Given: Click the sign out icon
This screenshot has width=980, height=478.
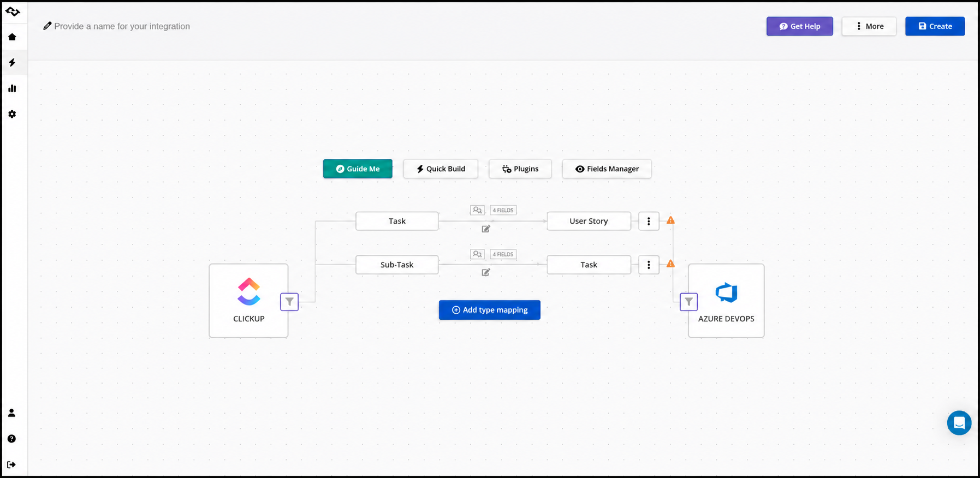Looking at the screenshot, I should [11, 465].
